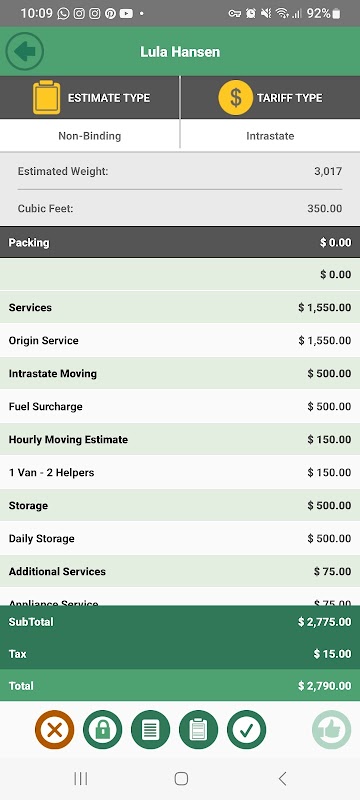Open the Services category row
The image size is (360, 800).
180,308
